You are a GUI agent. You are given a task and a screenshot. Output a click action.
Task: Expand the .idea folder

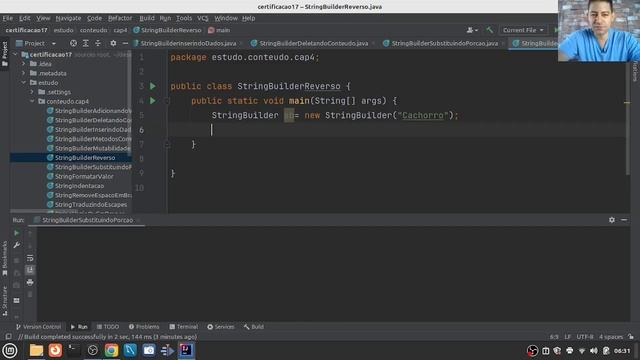point(24,64)
